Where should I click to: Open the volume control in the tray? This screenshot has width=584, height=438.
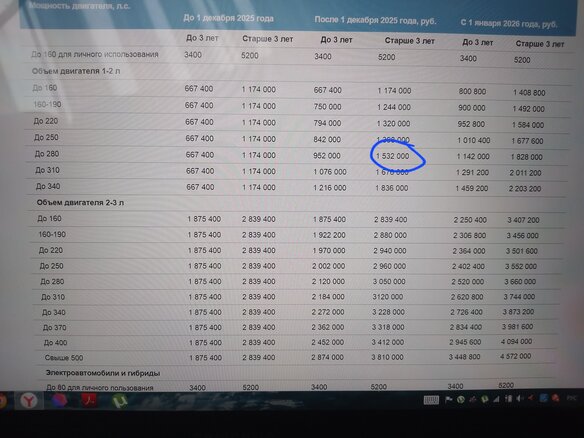(519, 399)
